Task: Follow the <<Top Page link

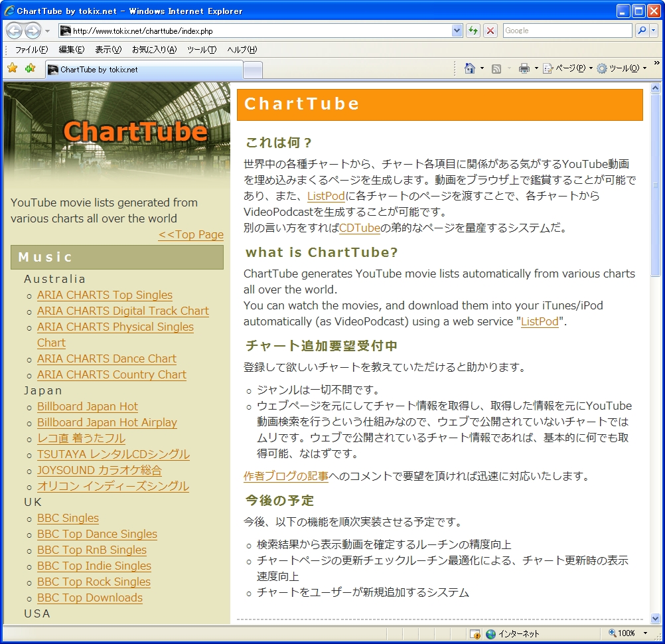Action: click(x=191, y=234)
